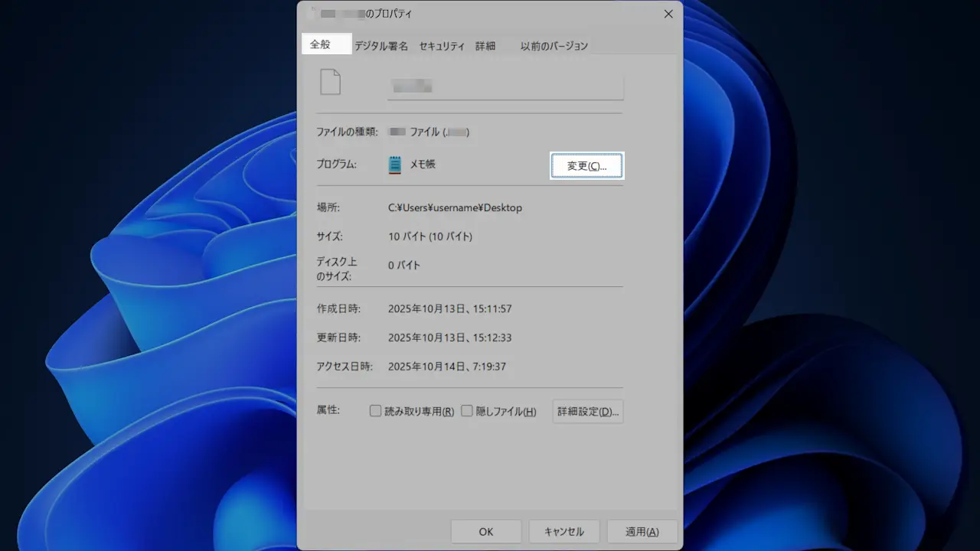
Task: Show the 以前のバージョン tab
Action: (x=554, y=46)
